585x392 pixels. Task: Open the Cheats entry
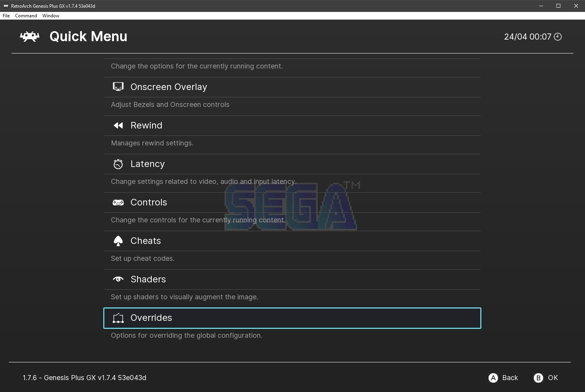292,241
